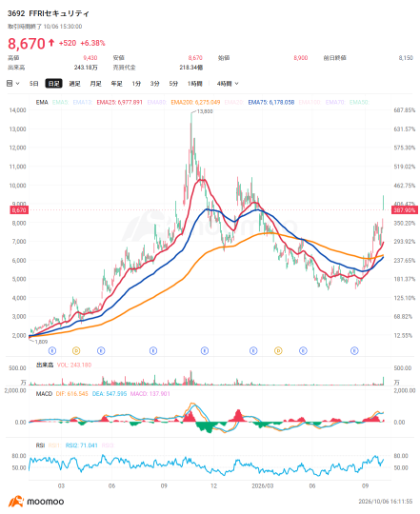Toggle the faded EMA50 line label
The width and height of the screenshot is (420, 514).
[x=359, y=102]
